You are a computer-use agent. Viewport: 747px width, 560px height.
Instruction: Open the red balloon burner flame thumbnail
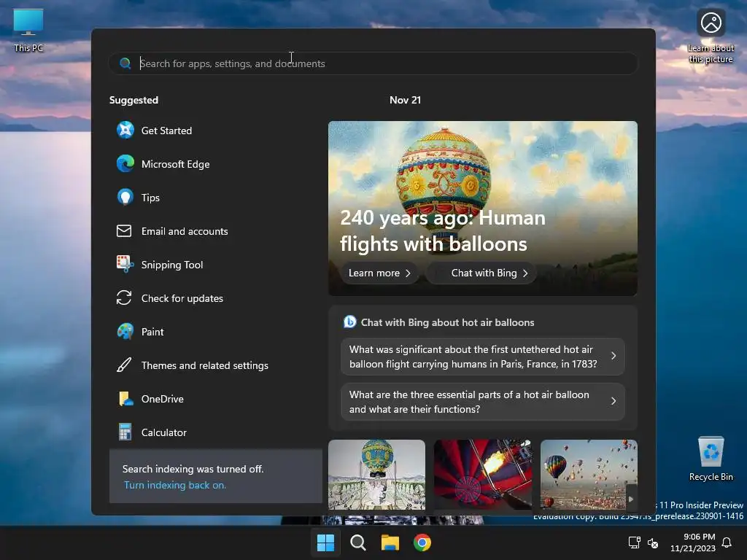(483, 474)
